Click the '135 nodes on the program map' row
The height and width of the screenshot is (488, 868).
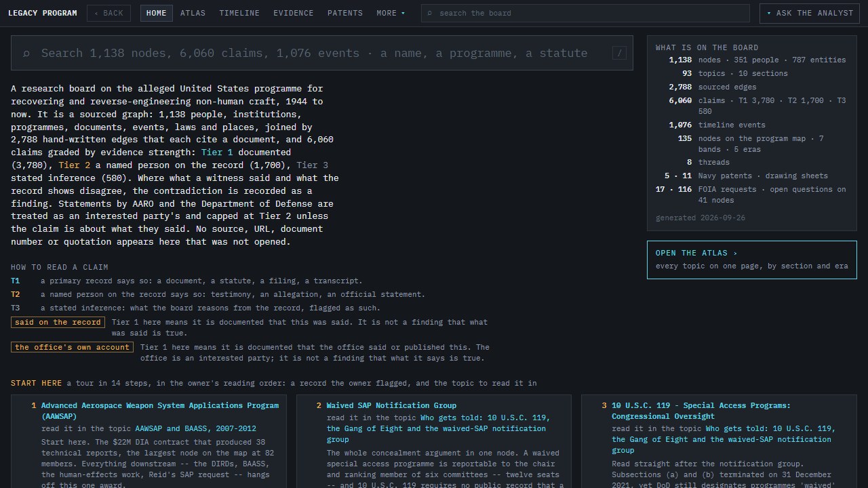pyautogui.click(x=752, y=144)
